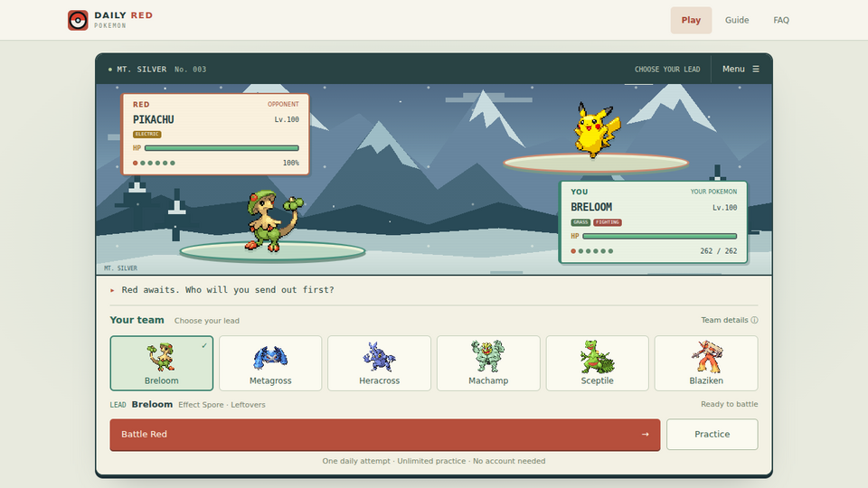Click the Electric type badge

coord(146,134)
